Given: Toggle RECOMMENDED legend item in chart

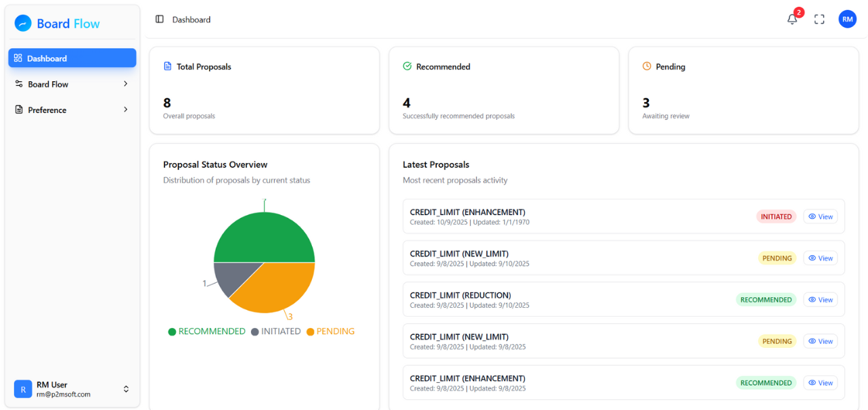Looking at the screenshot, I should [206, 332].
